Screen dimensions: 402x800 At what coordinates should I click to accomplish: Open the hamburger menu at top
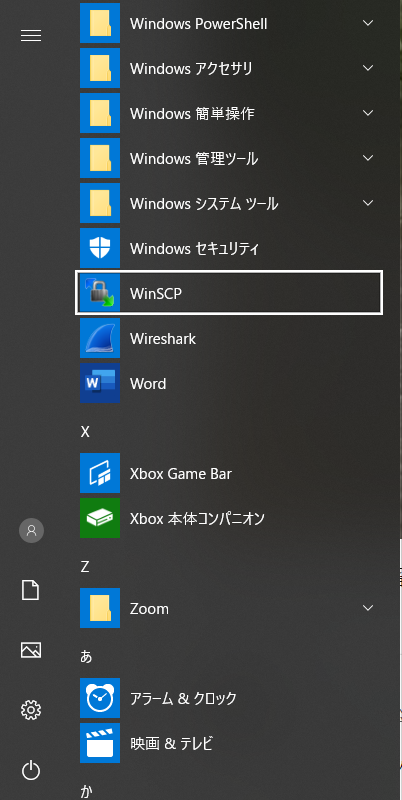[x=31, y=36]
